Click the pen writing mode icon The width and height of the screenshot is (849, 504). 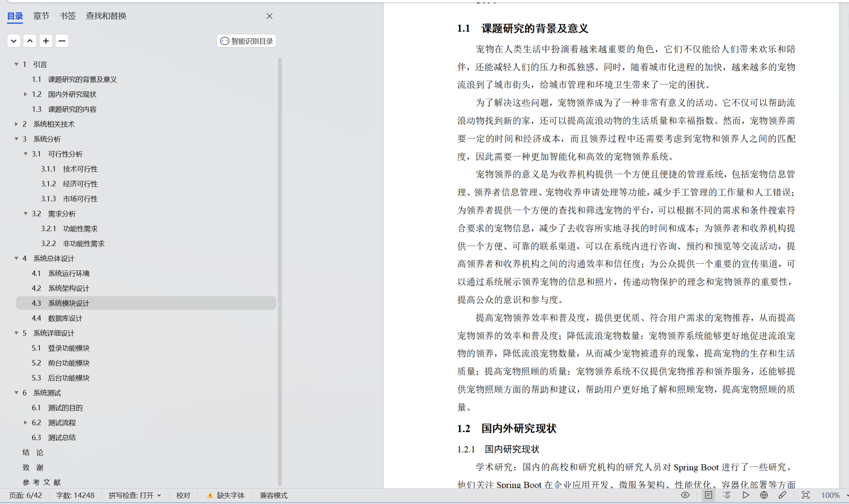point(782,495)
